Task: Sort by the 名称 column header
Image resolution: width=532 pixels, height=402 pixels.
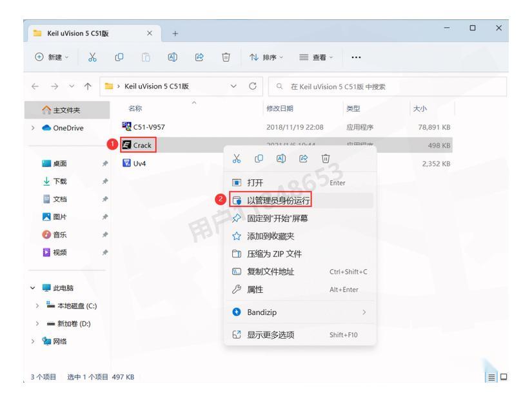Action: coord(135,108)
